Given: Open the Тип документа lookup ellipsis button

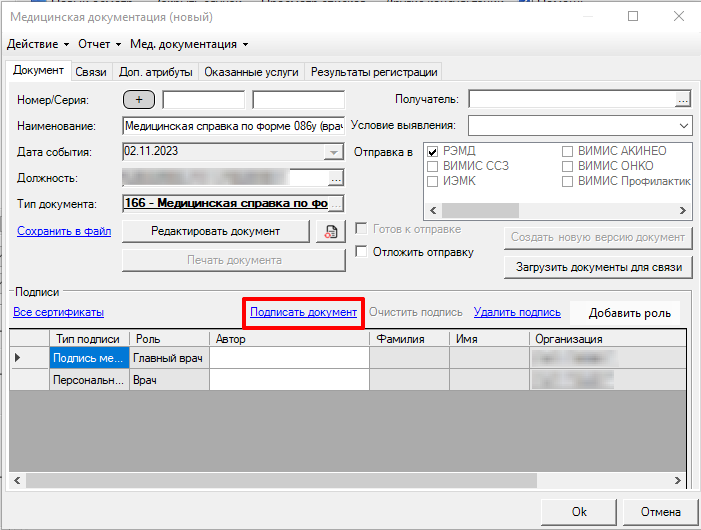Looking at the screenshot, I should click(x=336, y=204).
